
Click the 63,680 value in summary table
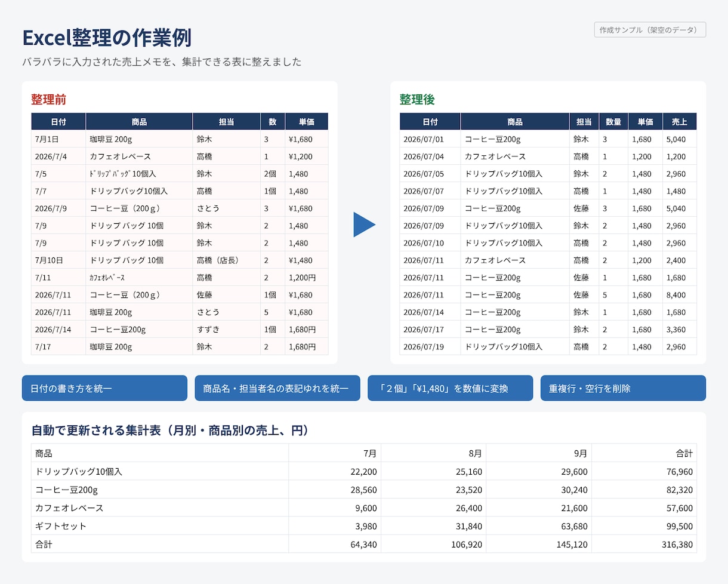539,526
